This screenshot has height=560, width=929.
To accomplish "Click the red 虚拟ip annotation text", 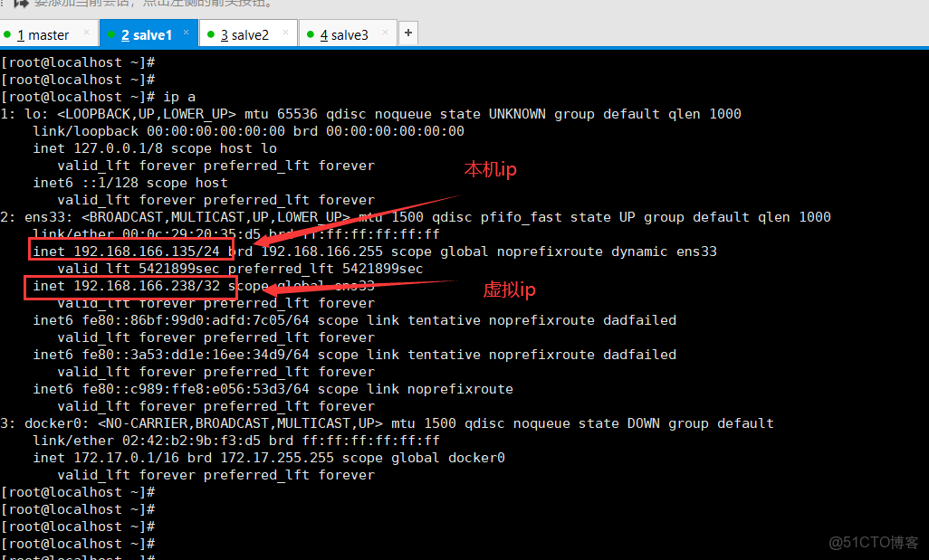I will coord(509,289).
